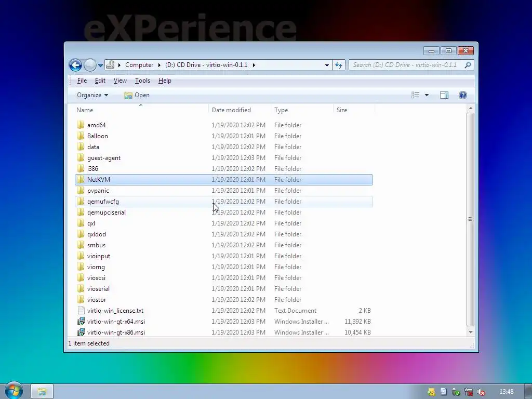
Task: Click the Refresh button beside the address bar
Action: point(339,65)
